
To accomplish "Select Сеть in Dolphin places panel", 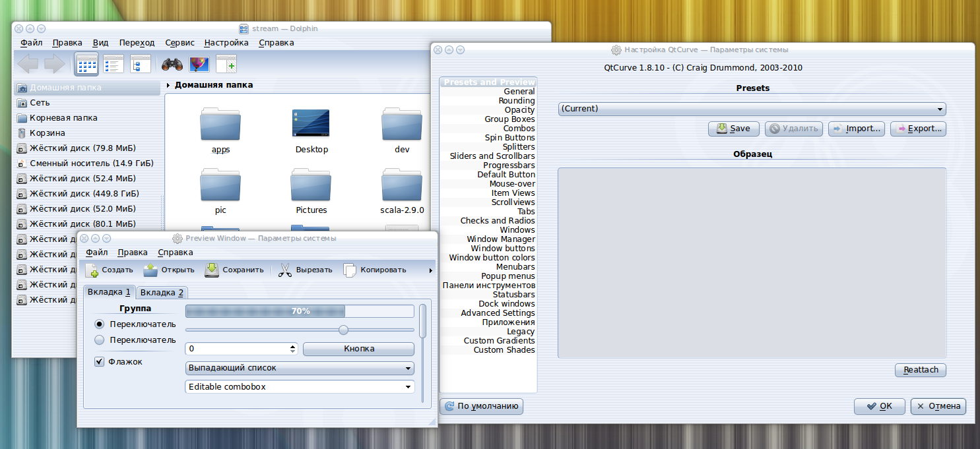I will click(x=86, y=103).
